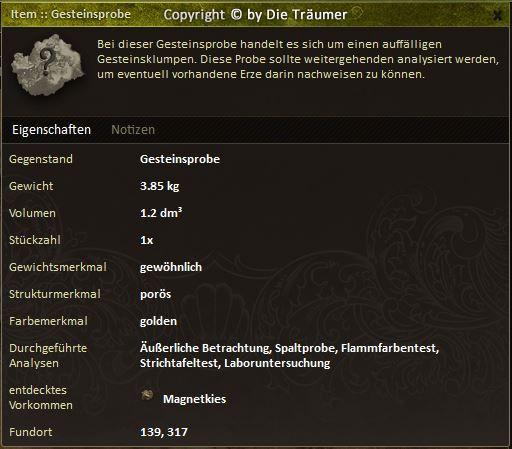Click the Farbemerkmal value golden
The height and width of the screenshot is (449, 512).
pos(158,321)
